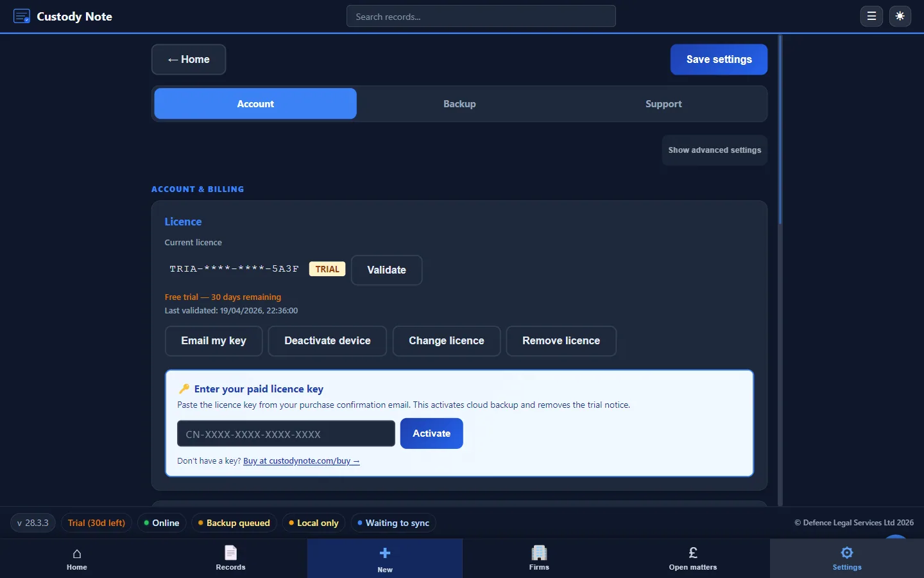This screenshot has width=924, height=578.
Task: Click the key emoji icon beside licence prompt
Action: 184,389
